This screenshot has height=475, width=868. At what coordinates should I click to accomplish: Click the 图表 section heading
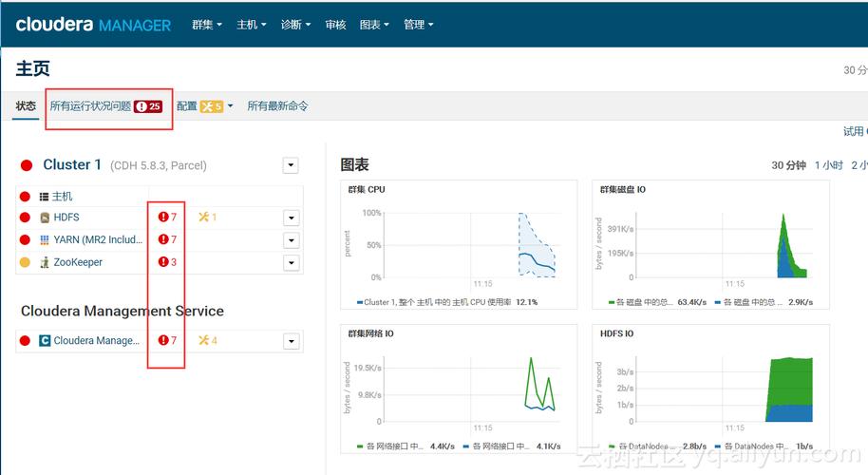[x=354, y=164]
